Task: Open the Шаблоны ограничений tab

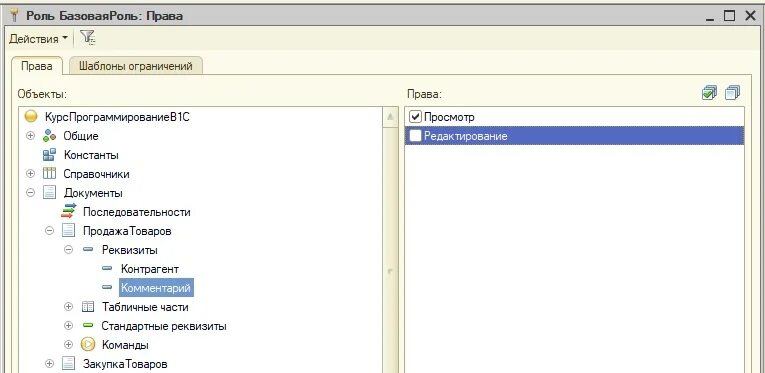Action: click(x=136, y=66)
